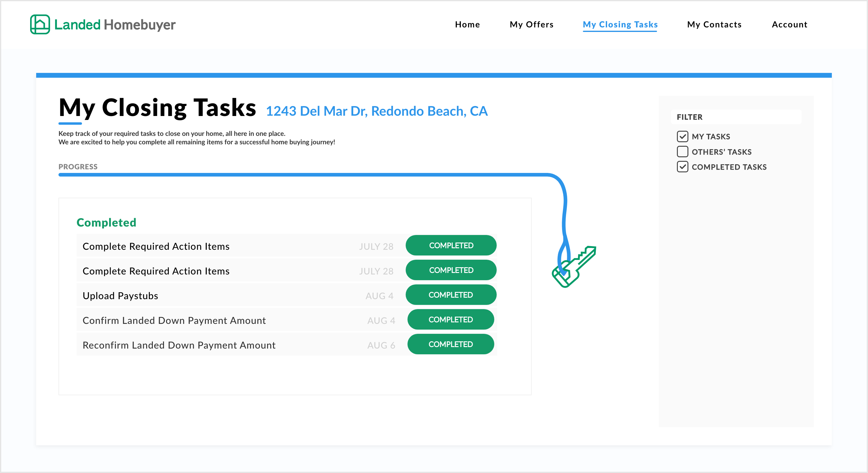Click the FILTER header label

[x=689, y=117]
